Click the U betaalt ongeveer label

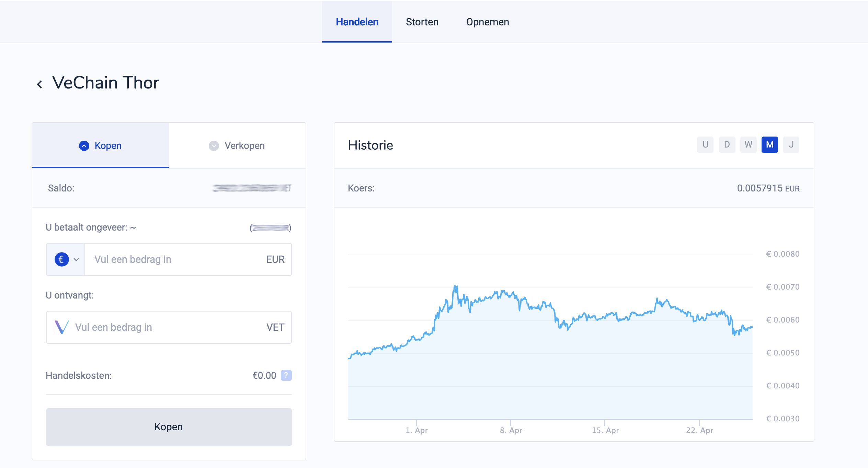tap(91, 227)
